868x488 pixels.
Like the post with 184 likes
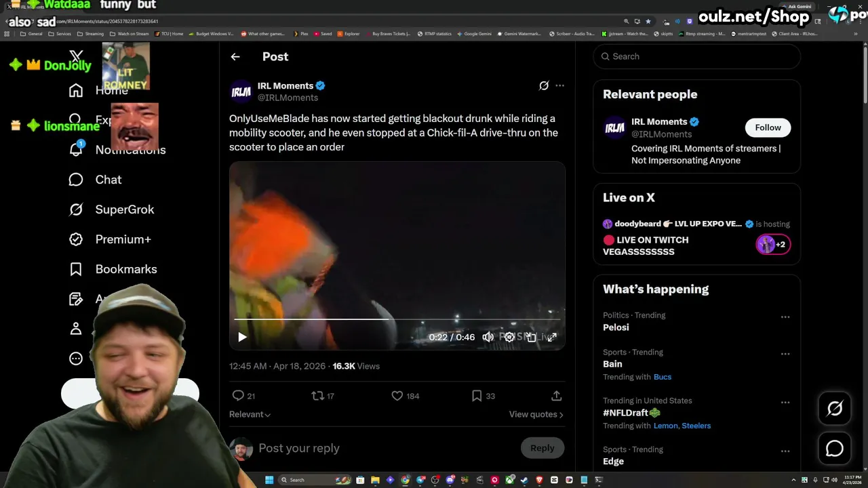point(397,396)
